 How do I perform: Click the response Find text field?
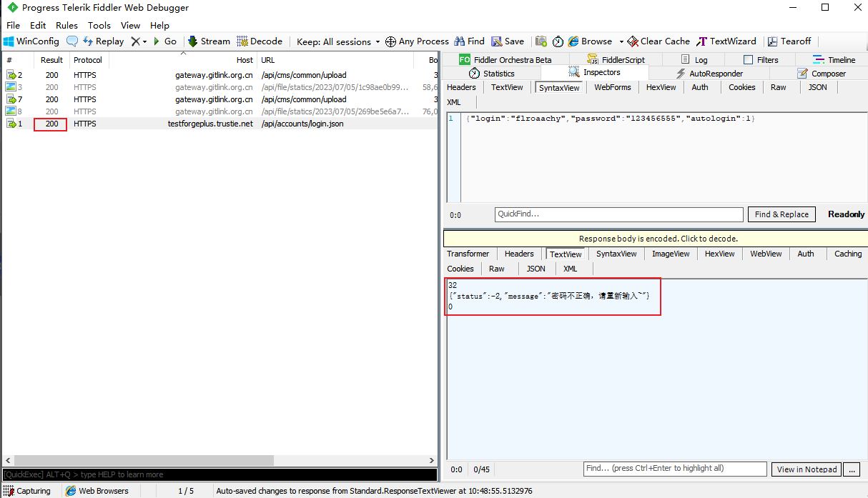(675, 469)
